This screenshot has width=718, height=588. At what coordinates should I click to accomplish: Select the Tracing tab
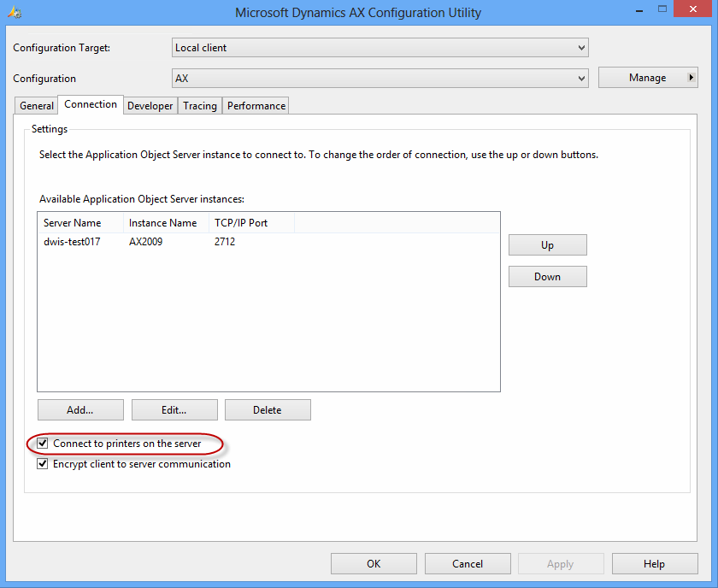tap(199, 106)
